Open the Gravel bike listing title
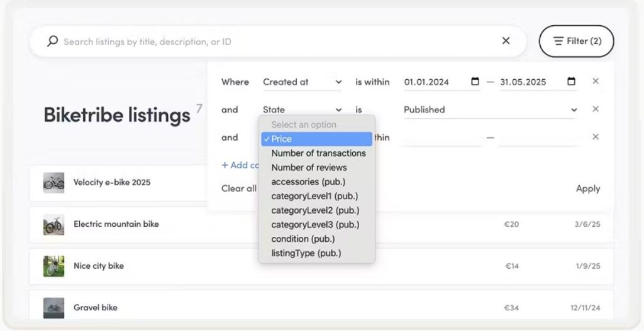 point(96,308)
